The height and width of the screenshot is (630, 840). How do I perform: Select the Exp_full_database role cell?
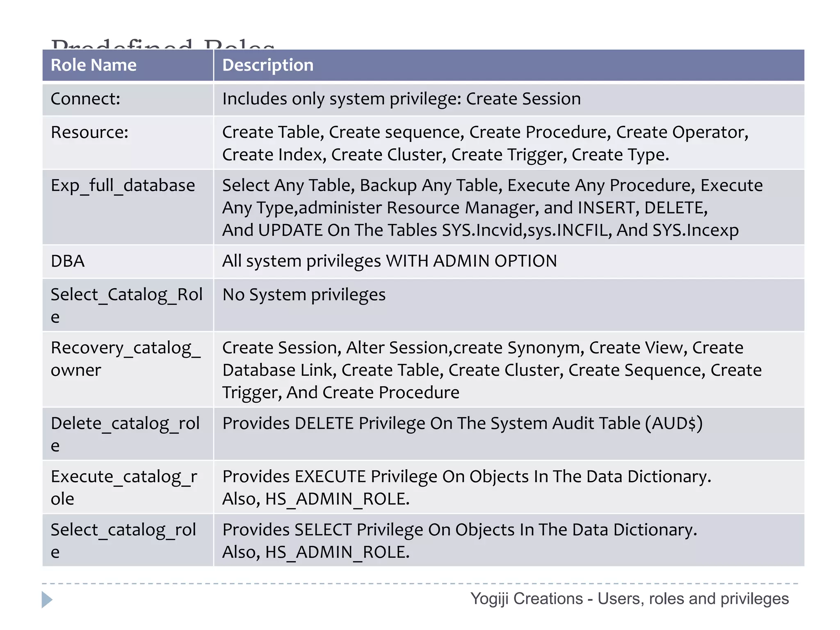click(x=128, y=207)
